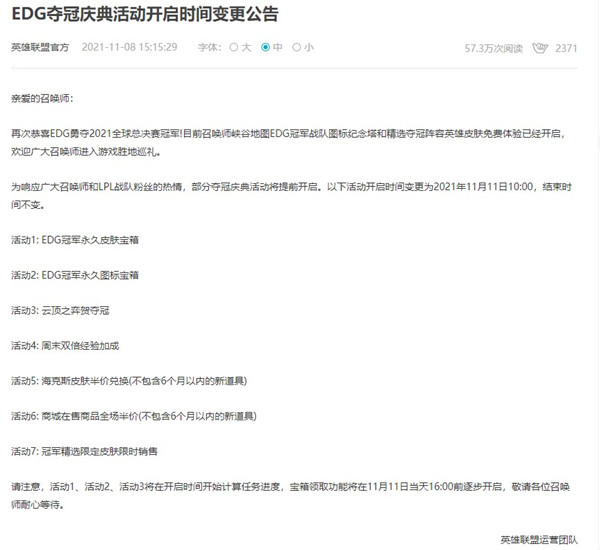Click the author name 英雄联盟官方
Image resolution: width=600 pixels, height=550 pixels.
click(x=40, y=47)
